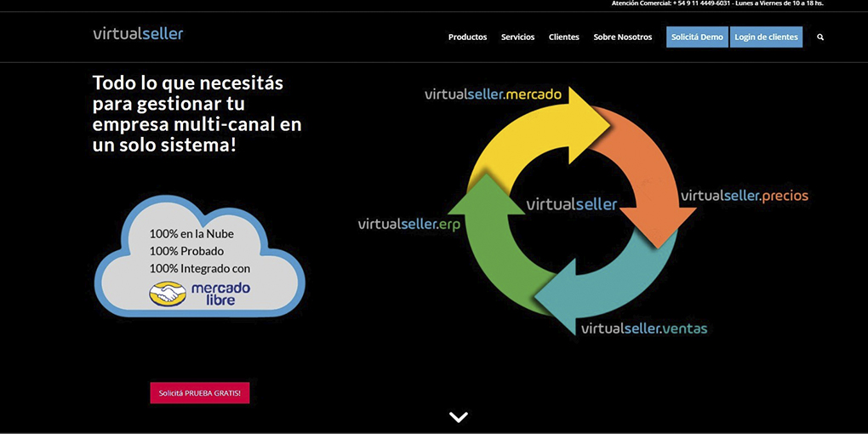The height and width of the screenshot is (434, 868).
Task: Click the central virtualseller text in the circle
Action: [571, 204]
